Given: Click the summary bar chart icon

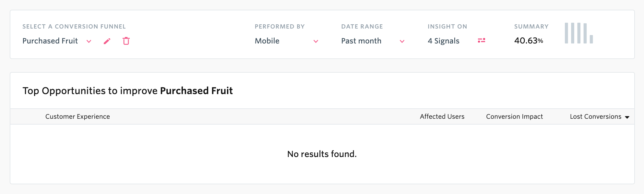Looking at the screenshot, I should [579, 33].
